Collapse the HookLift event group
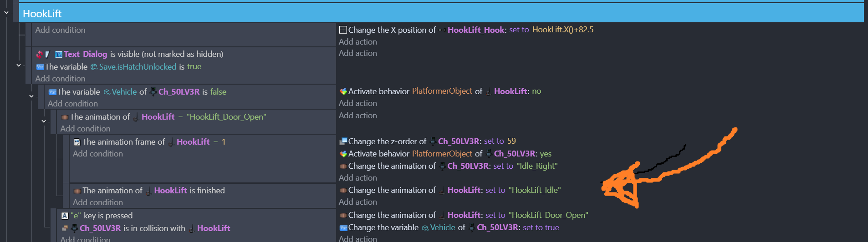This screenshot has height=242, width=868. (x=6, y=13)
